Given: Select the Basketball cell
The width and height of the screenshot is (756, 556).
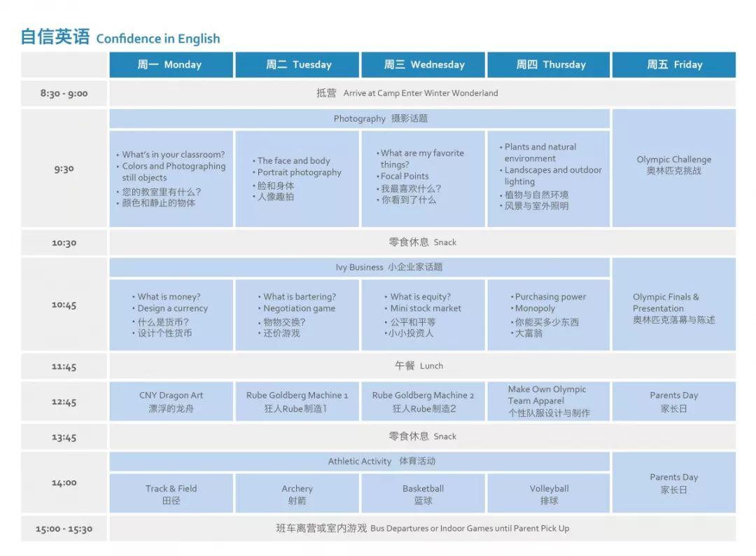Looking at the screenshot, I should pos(423,493).
